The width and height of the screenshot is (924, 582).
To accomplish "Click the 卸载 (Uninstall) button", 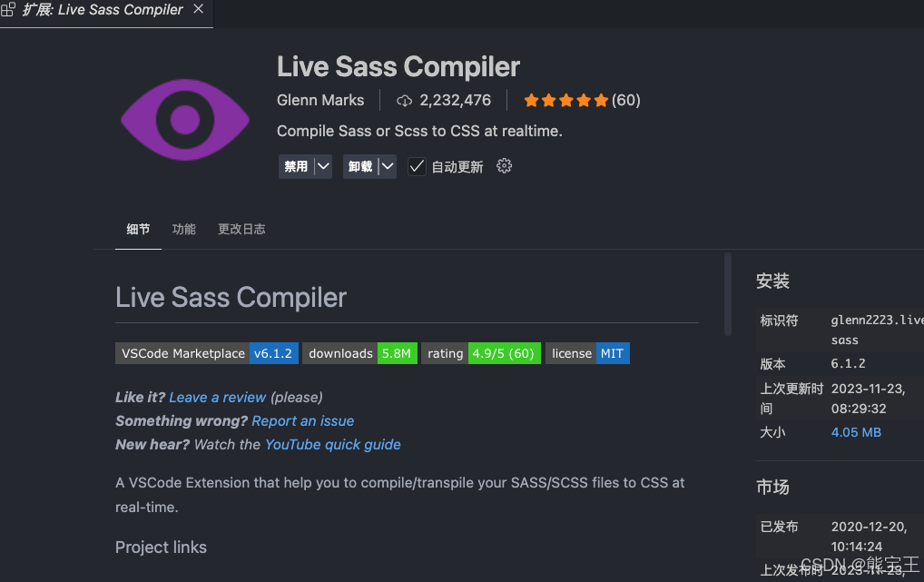I will (x=360, y=166).
